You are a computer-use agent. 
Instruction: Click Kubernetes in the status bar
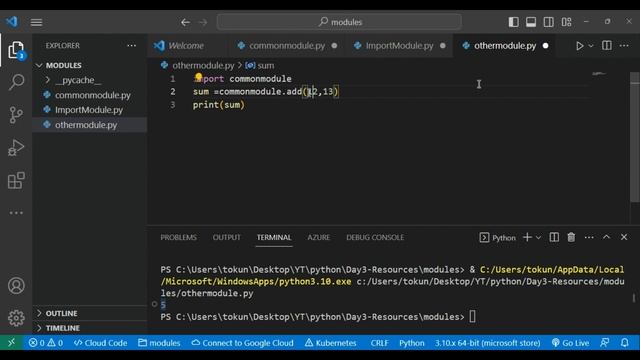tap(331, 343)
